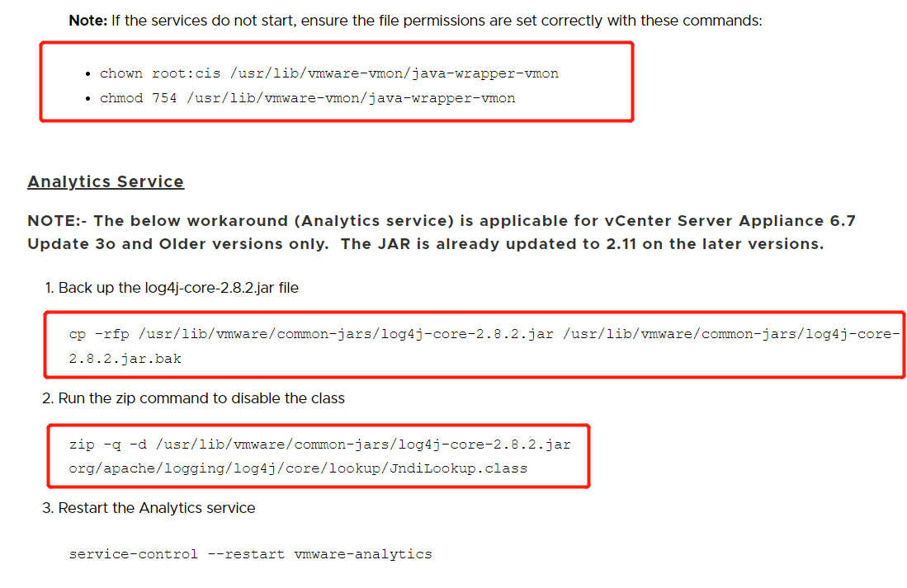Click the service-control --restart vmware-analytics command

pos(250,554)
